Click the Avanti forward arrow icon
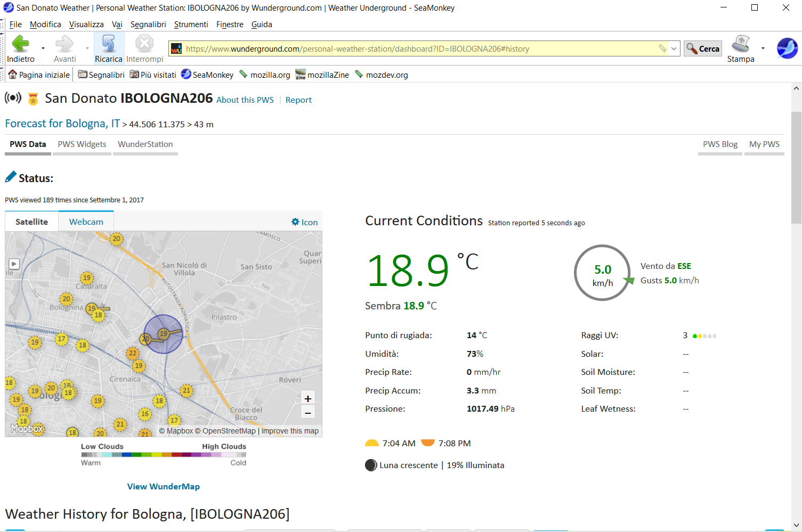 tap(64, 44)
